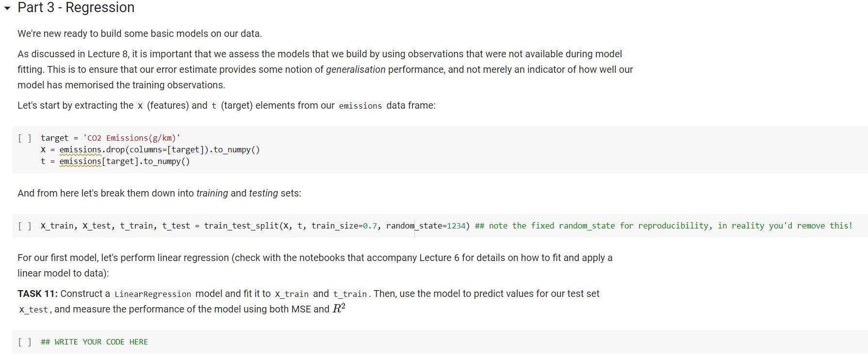This screenshot has width=868, height=359.
Task: Click the ## WRITE YOUR CODE HERE comment
Action: [95, 342]
